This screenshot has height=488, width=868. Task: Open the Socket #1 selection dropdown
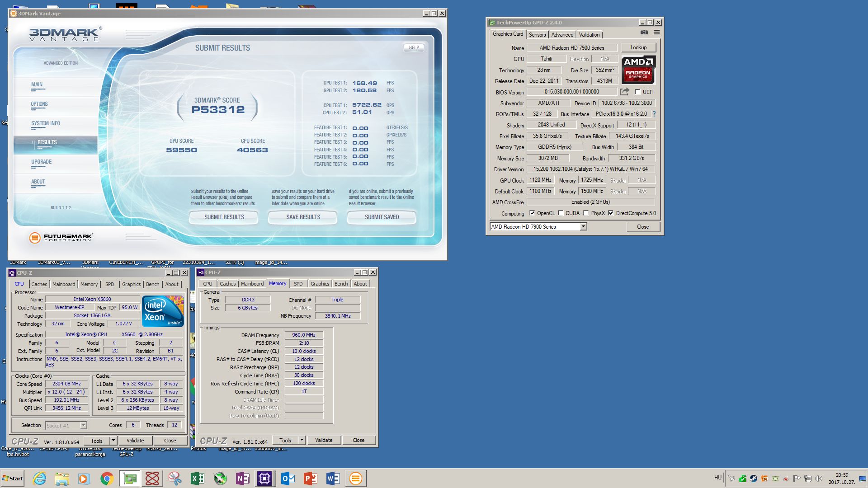point(83,425)
